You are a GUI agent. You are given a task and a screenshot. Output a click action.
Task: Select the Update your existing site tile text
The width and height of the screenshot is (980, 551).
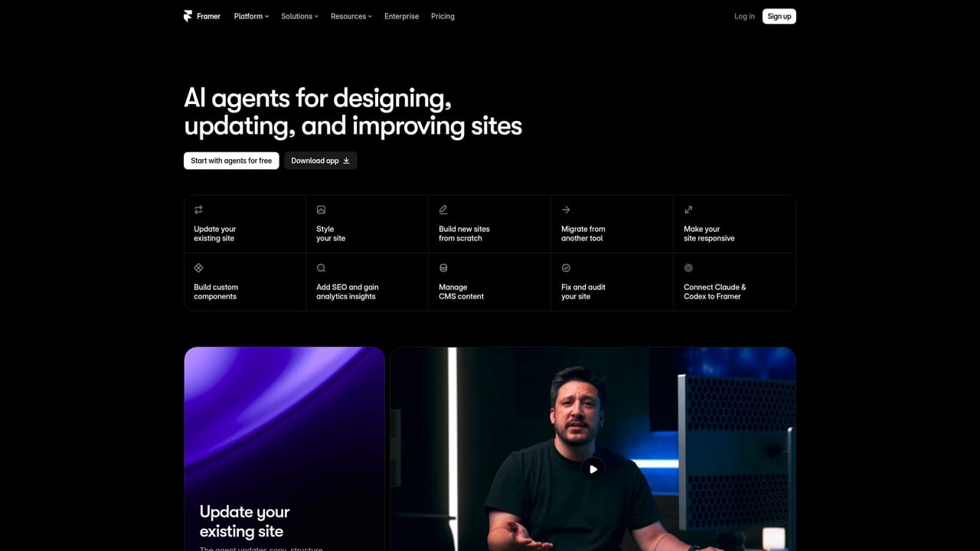coord(215,233)
